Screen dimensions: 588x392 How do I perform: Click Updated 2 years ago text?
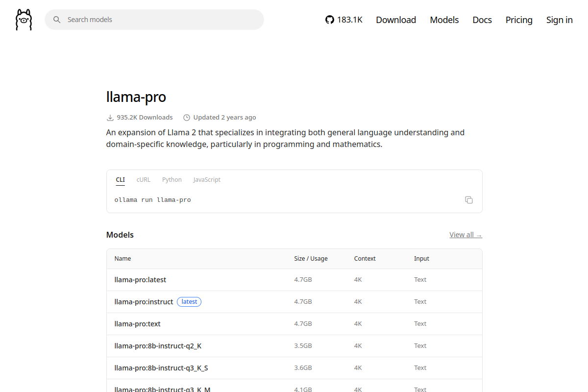[x=224, y=118]
